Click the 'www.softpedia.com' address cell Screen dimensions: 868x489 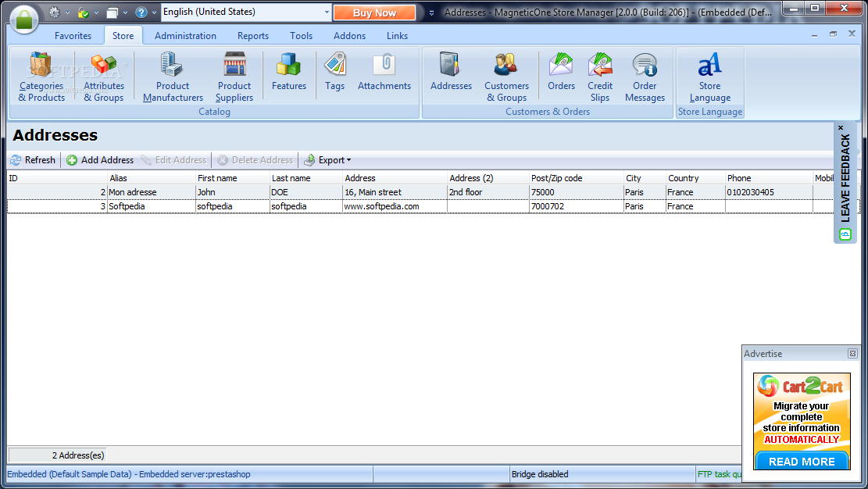pos(395,206)
